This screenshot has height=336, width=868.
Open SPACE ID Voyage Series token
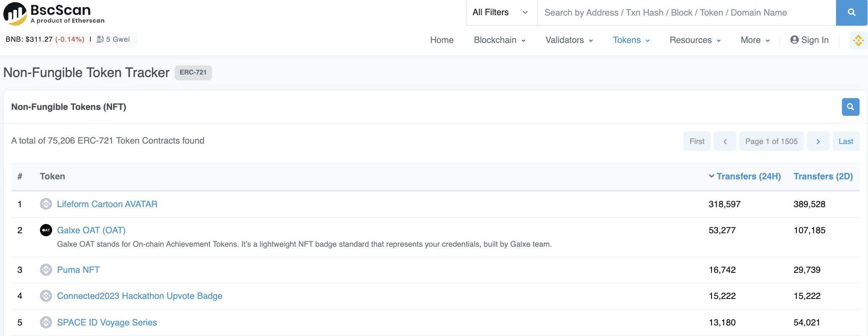[107, 323]
